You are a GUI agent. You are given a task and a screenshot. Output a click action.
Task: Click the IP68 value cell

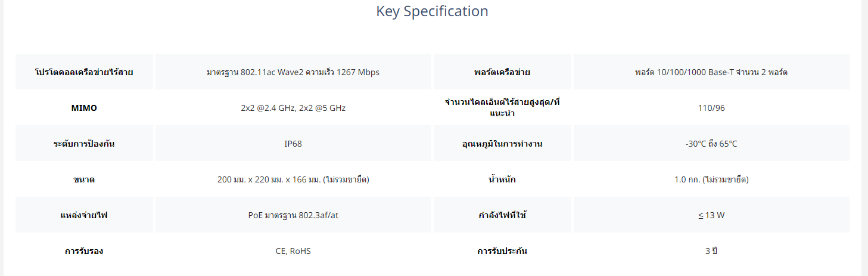point(293,144)
